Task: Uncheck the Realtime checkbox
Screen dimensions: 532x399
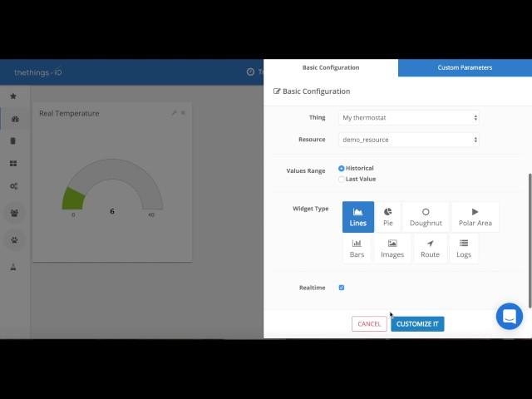Action: [342, 288]
